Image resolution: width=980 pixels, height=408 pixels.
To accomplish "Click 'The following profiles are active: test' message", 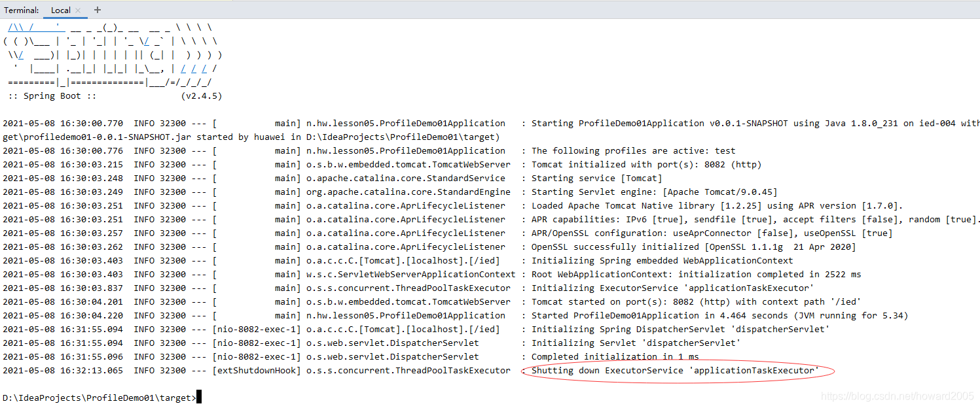I will [x=633, y=151].
